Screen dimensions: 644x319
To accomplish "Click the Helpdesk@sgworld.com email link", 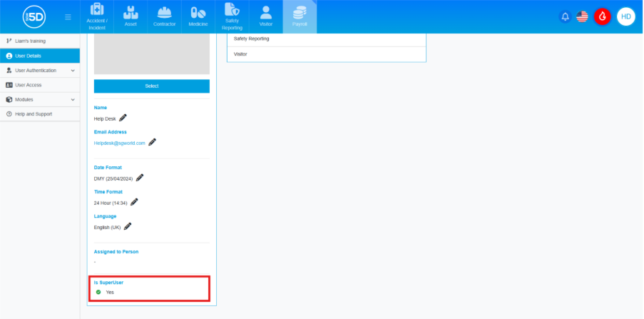I will click(120, 143).
